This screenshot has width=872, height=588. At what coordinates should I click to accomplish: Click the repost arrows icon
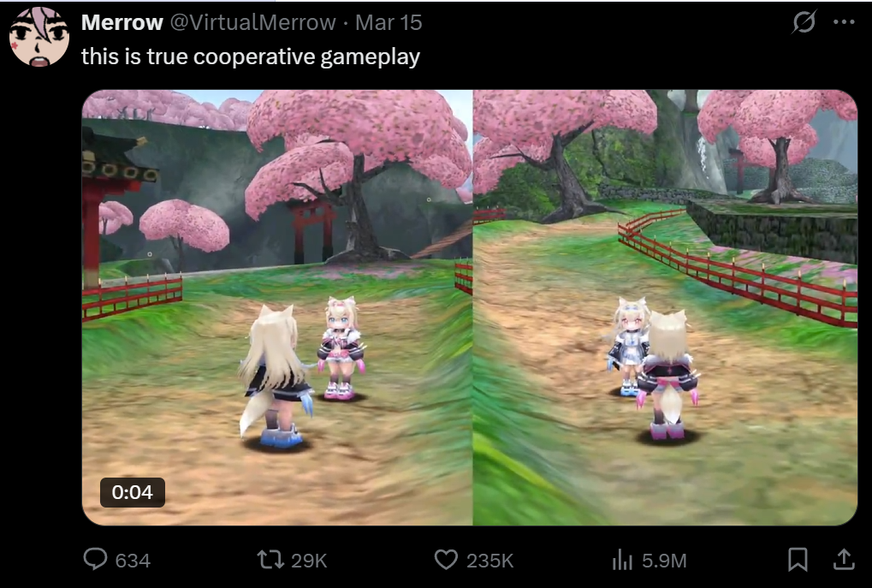[x=270, y=560]
